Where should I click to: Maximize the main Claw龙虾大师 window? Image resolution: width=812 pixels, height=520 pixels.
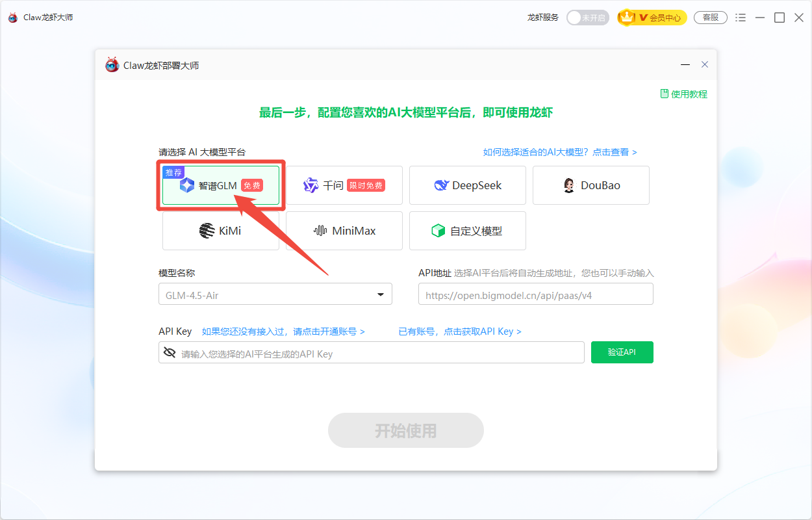pos(780,18)
